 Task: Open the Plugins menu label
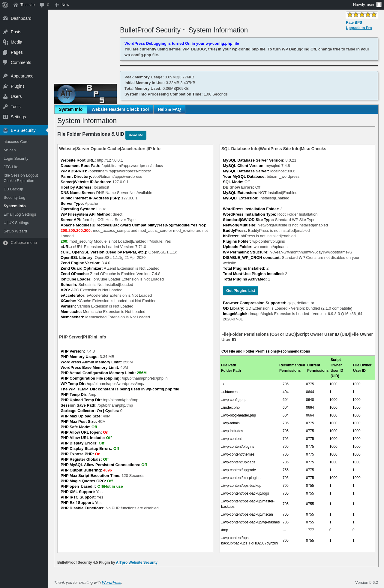[18, 86]
